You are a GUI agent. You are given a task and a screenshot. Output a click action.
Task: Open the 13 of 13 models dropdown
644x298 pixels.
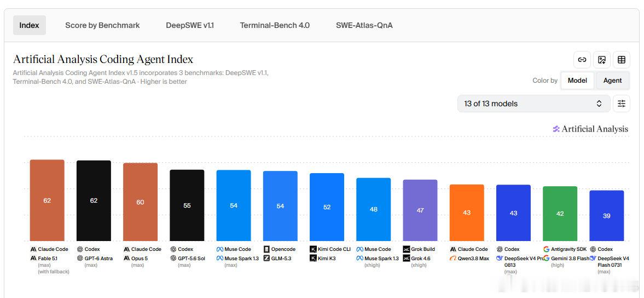[x=533, y=104]
